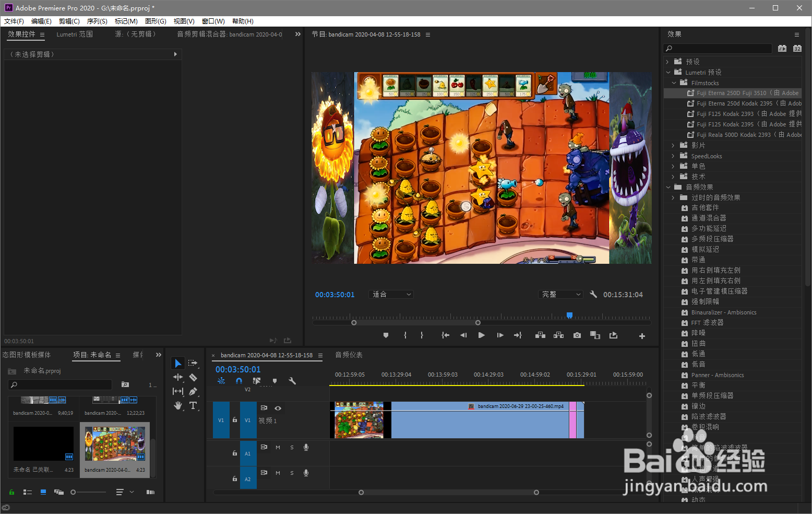Toggle Snap in timeline (magnet icon)

point(239,381)
